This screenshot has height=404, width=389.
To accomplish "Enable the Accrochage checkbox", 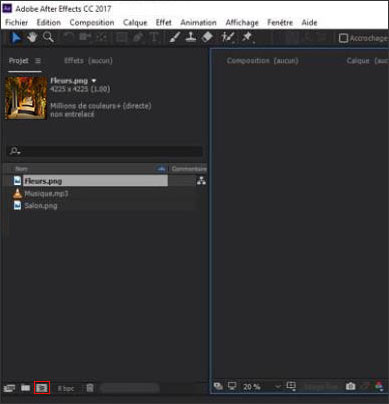I will pyautogui.click(x=343, y=38).
